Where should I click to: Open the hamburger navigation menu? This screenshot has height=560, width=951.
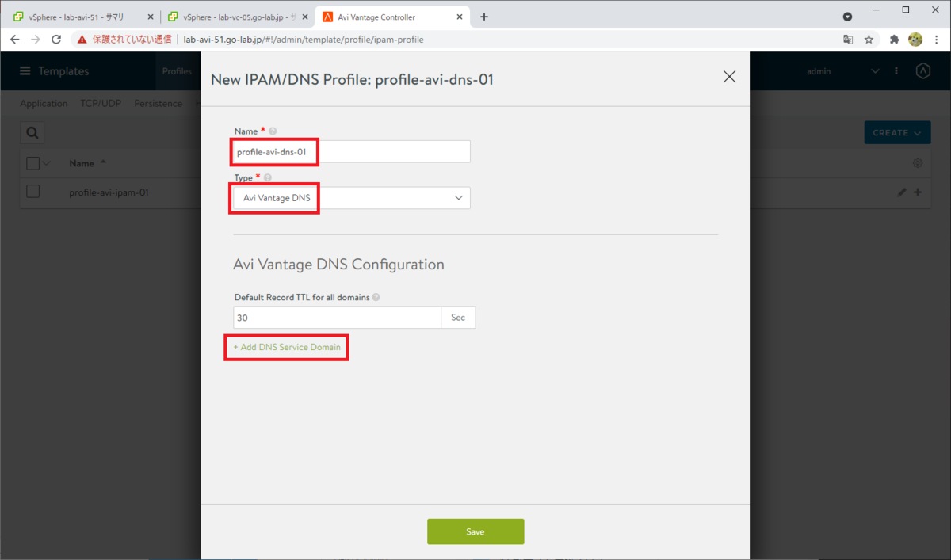[25, 71]
